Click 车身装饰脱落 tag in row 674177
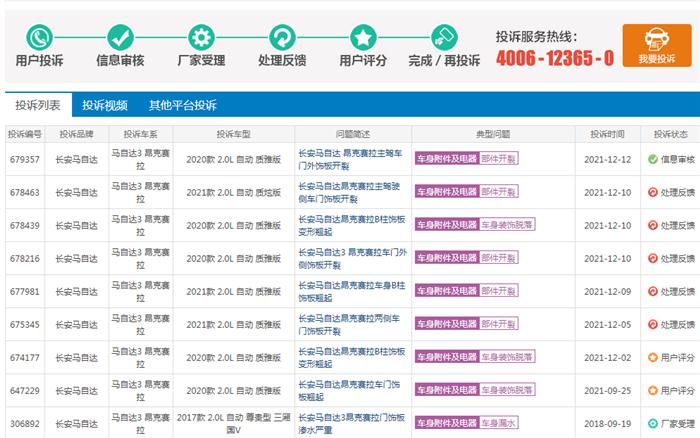 click(507, 357)
